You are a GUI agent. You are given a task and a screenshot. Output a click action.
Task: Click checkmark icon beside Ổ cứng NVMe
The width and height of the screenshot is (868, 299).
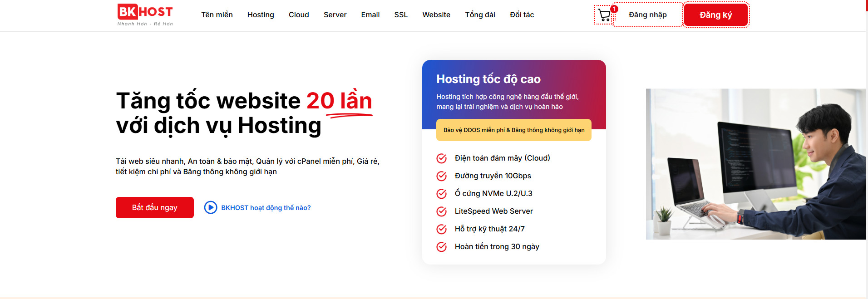[x=441, y=194]
